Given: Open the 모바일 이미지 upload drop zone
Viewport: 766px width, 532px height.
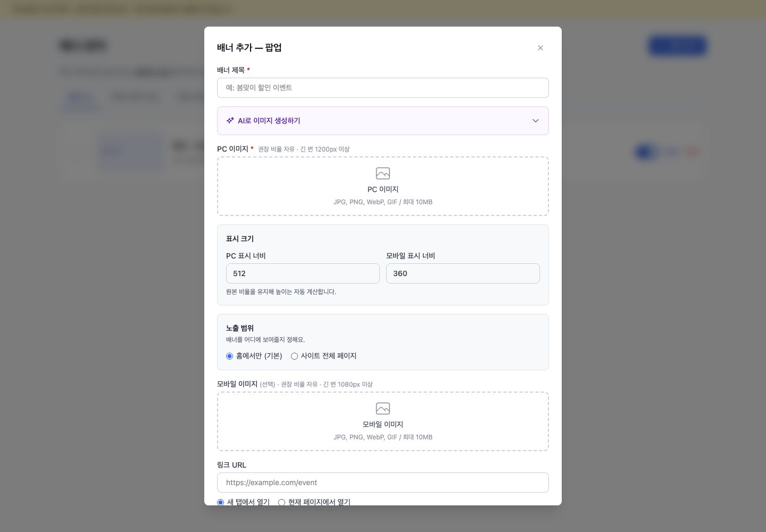Looking at the screenshot, I should click(x=383, y=421).
